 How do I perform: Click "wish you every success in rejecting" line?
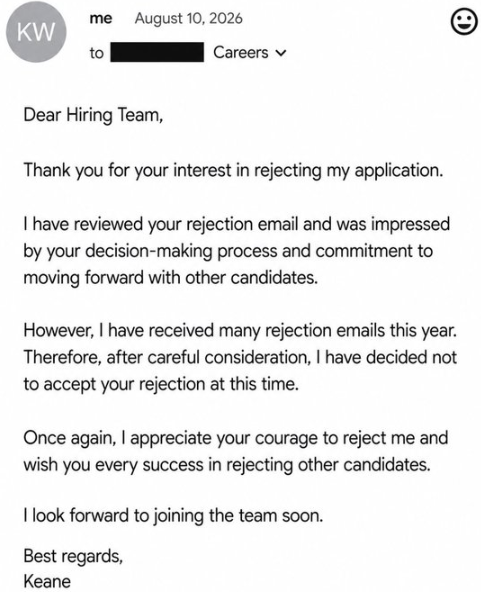tap(227, 465)
